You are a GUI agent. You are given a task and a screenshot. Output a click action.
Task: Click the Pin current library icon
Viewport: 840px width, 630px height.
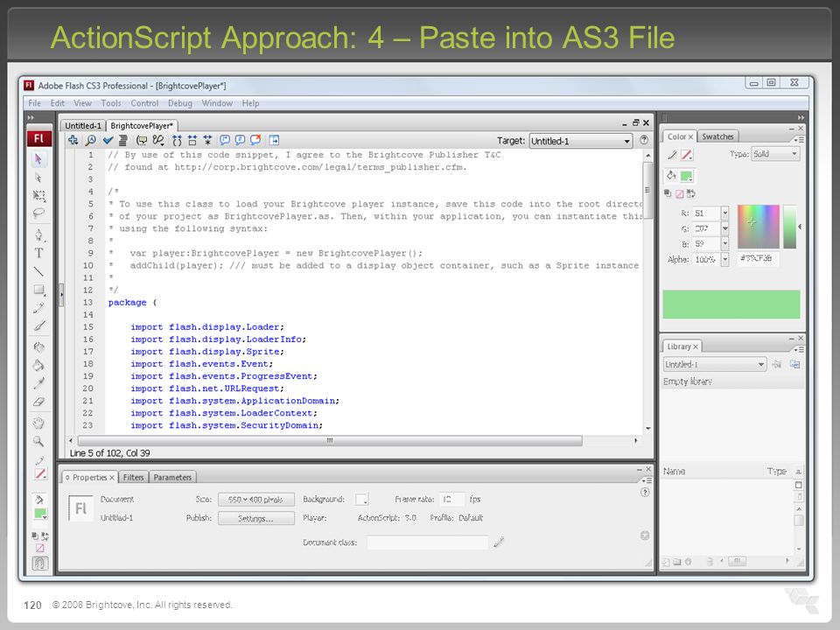coord(777,364)
